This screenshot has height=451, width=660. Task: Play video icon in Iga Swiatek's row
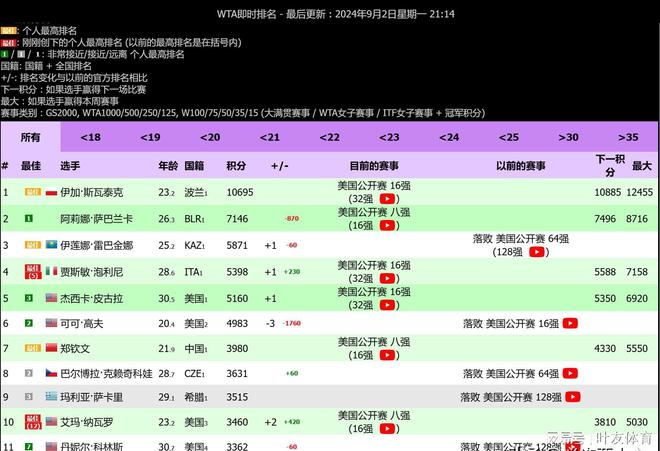tap(387, 199)
